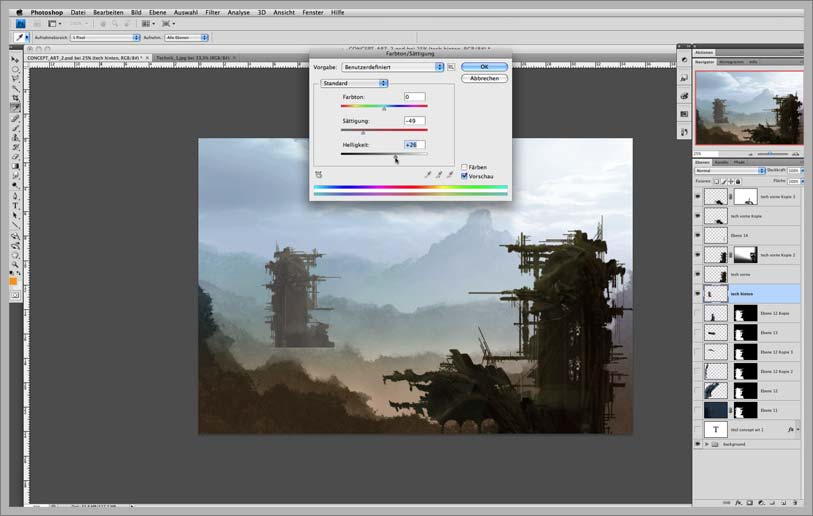Image resolution: width=813 pixels, height=516 pixels.
Task: Switch to the Pfade tab
Action: click(739, 162)
